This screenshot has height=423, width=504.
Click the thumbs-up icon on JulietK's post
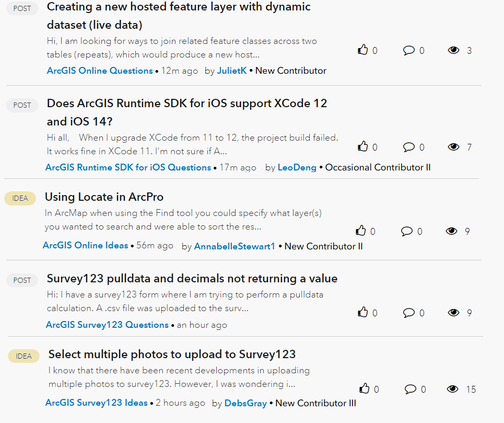(363, 50)
